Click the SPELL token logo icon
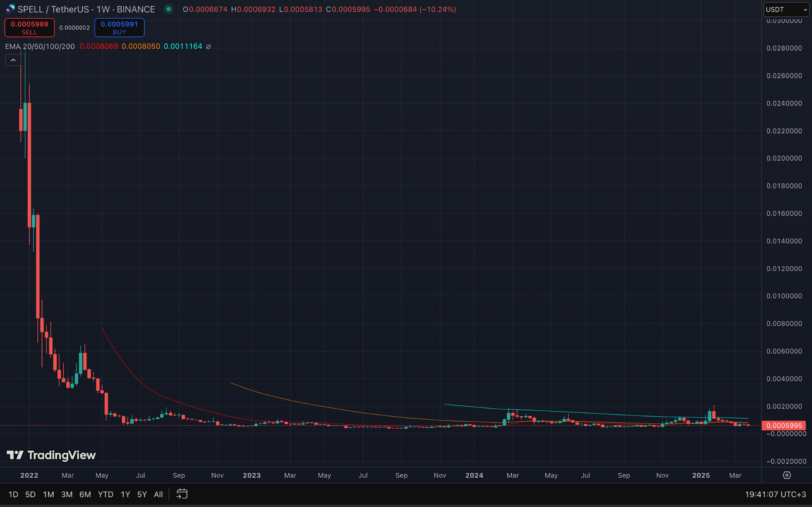 pos(10,9)
